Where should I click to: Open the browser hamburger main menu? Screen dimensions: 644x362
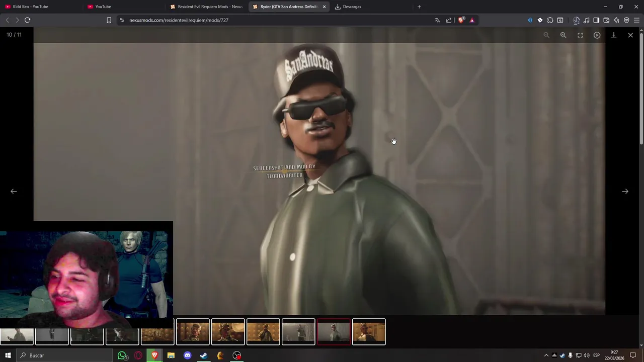tap(637, 20)
